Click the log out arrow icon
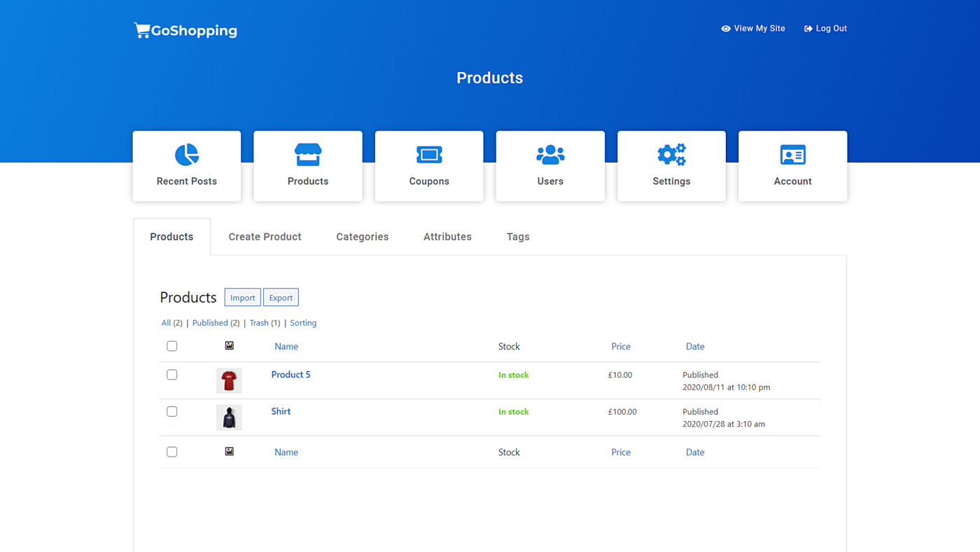 point(808,29)
